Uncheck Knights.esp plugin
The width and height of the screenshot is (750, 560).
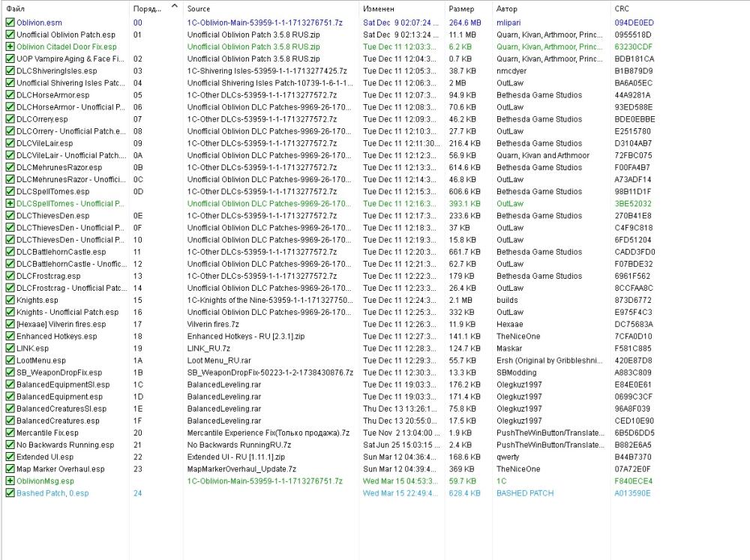[10, 300]
